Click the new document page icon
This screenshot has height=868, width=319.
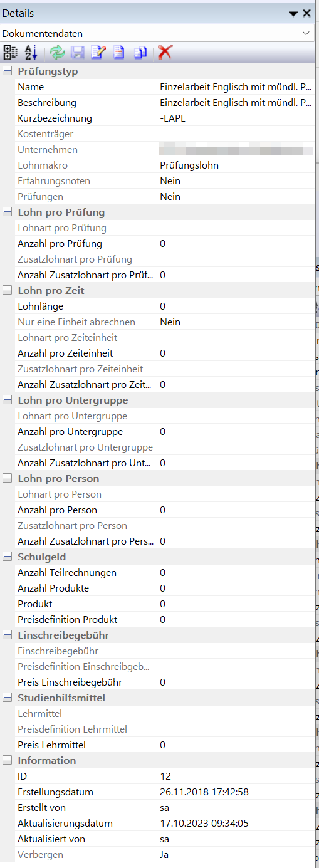point(118,52)
